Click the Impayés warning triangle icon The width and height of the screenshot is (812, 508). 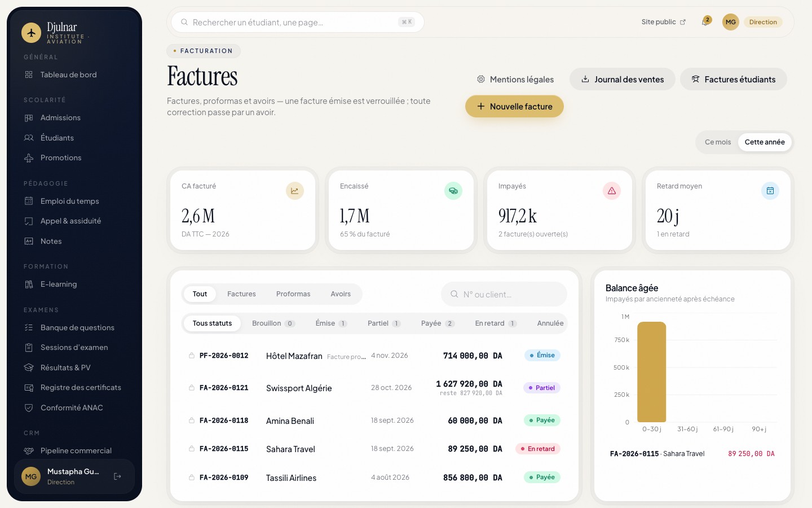click(612, 191)
